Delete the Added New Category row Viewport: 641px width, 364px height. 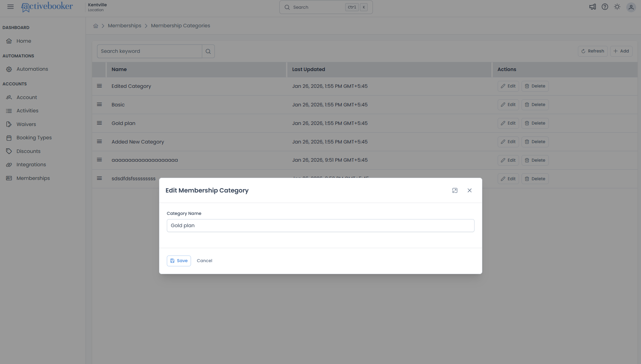coord(535,142)
